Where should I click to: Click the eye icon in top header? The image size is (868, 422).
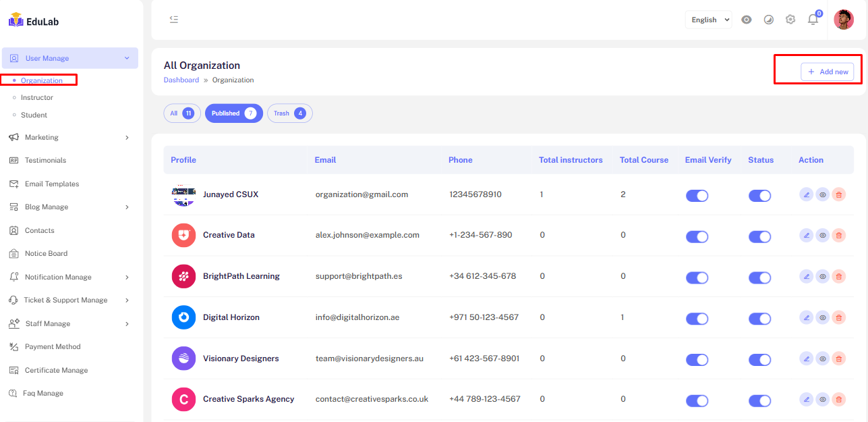click(x=746, y=20)
